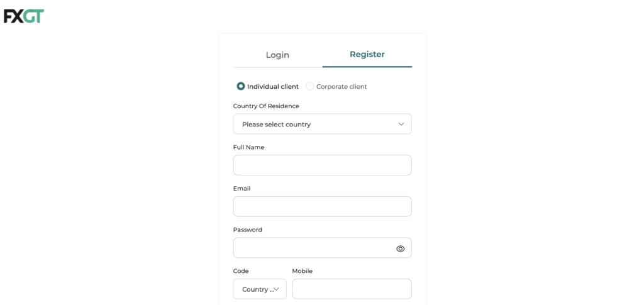Click the Full Name label text
Screen dimensions: 644x305
(x=248, y=147)
